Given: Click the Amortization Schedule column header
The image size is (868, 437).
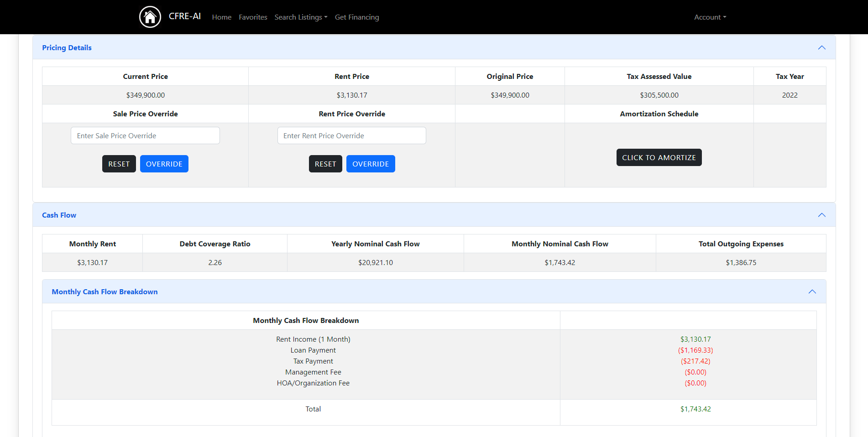Looking at the screenshot, I should click(x=659, y=114).
